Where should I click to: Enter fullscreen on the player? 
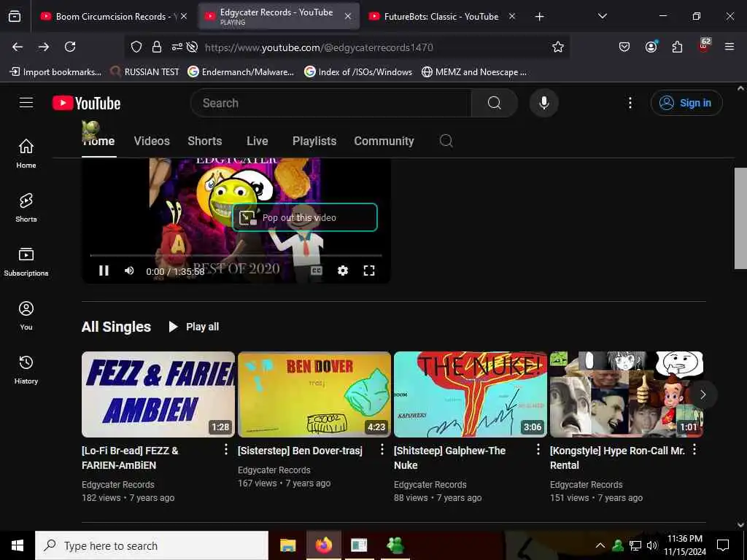(368, 271)
